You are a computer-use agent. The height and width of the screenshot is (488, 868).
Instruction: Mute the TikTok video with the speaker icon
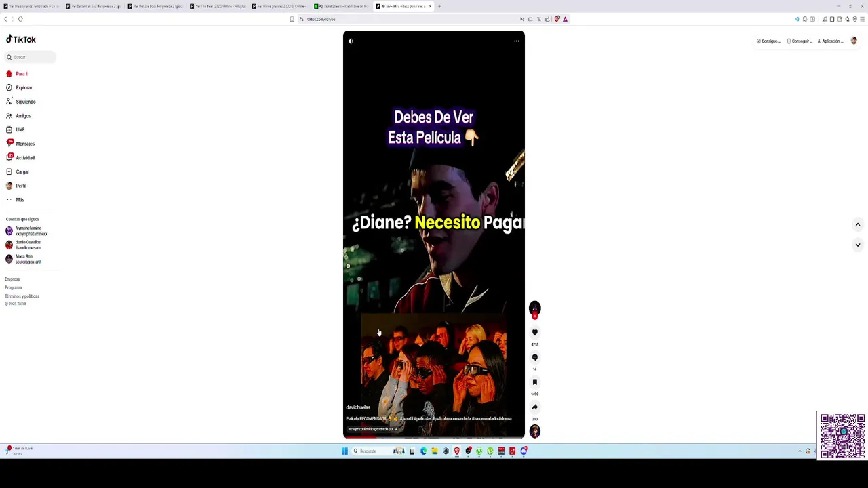[351, 41]
